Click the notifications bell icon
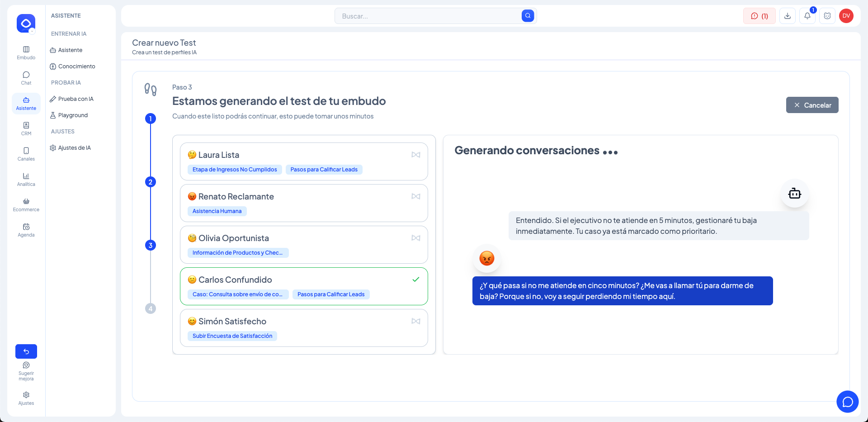Viewport: 868px width, 422px height. 807,16
